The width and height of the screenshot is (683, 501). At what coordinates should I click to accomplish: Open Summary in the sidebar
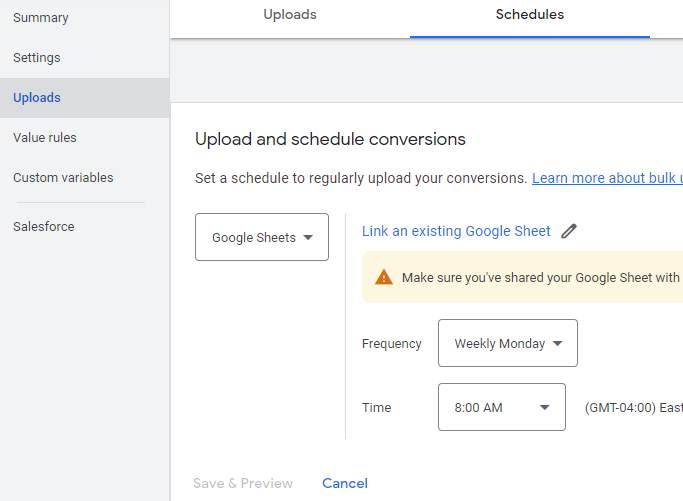click(41, 18)
